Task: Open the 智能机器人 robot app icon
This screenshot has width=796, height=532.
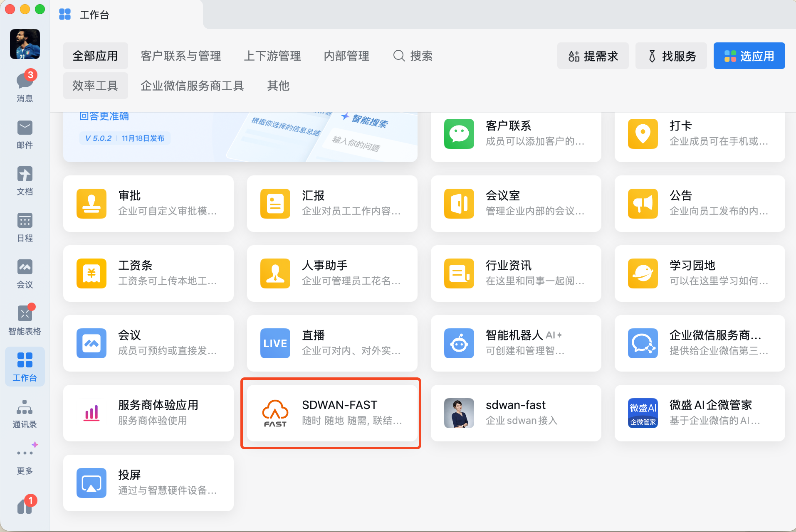Action: pos(459,343)
